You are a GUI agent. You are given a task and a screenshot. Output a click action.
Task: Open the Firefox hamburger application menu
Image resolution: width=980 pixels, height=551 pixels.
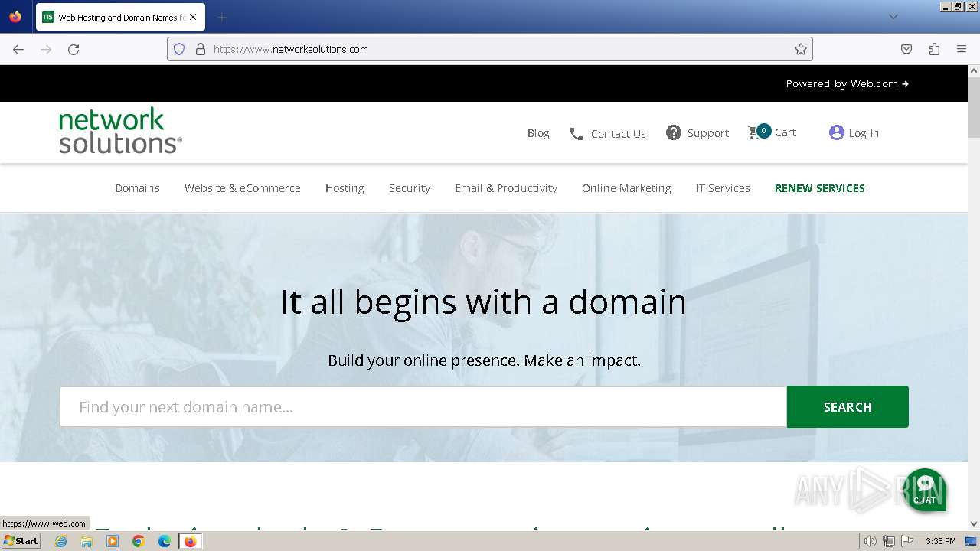coord(962,49)
